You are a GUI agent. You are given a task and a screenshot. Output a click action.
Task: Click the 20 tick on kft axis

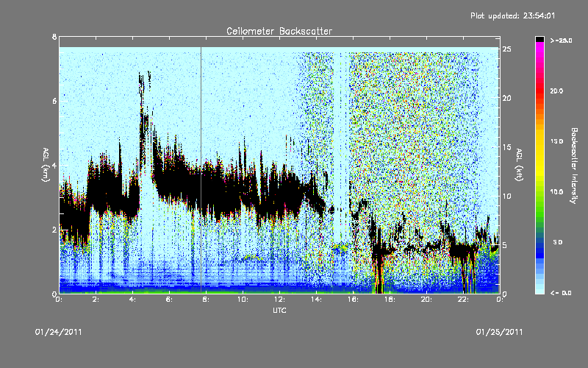click(x=507, y=98)
